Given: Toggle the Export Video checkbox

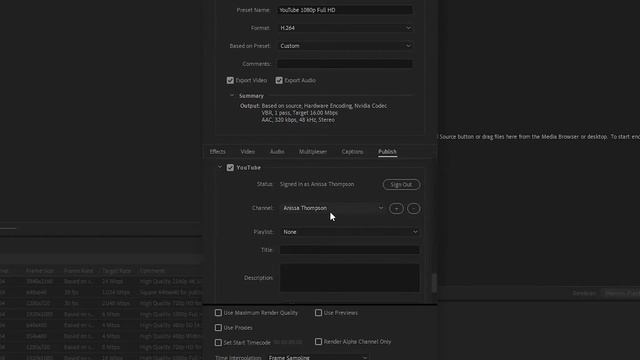Looking at the screenshot, I should click(x=230, y=80).
